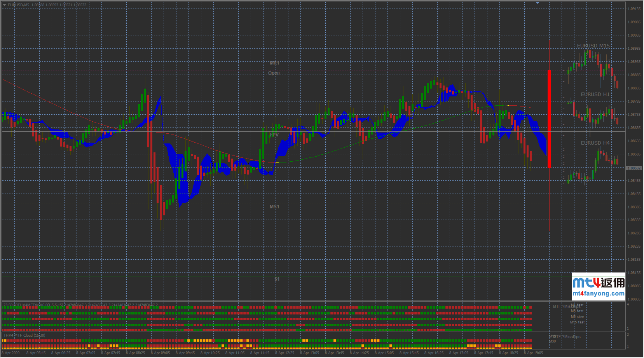Click the highlighted current price tag 1.08532
Viewport: 644px width, 358px height.
[634, 168]
